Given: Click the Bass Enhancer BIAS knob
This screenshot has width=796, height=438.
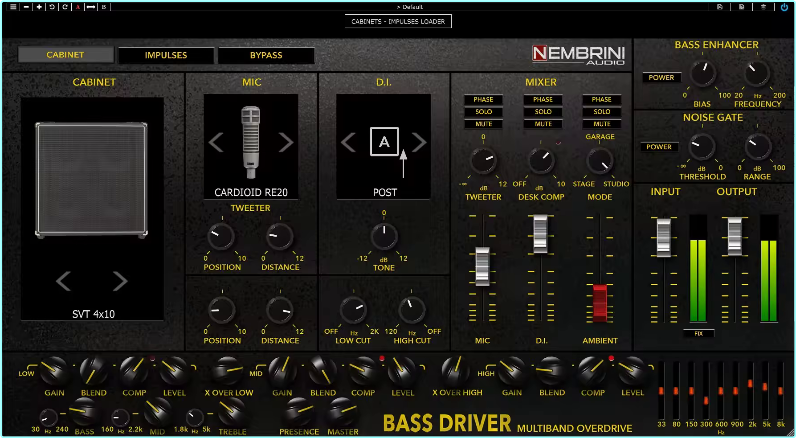Looking at the screenshot, I should pos(703,74).
